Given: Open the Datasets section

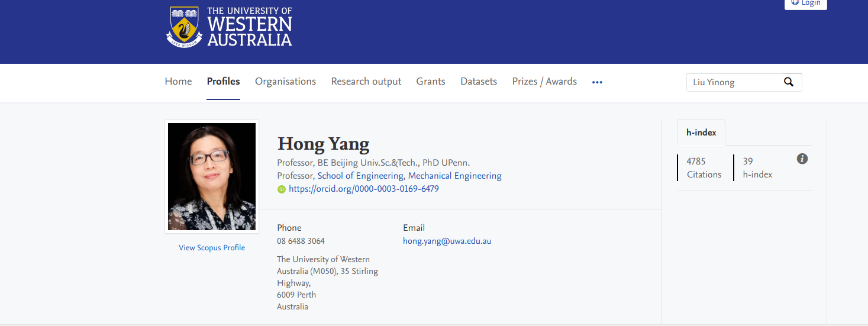Looking at the screenshot, I should click(x=478, y=82).
